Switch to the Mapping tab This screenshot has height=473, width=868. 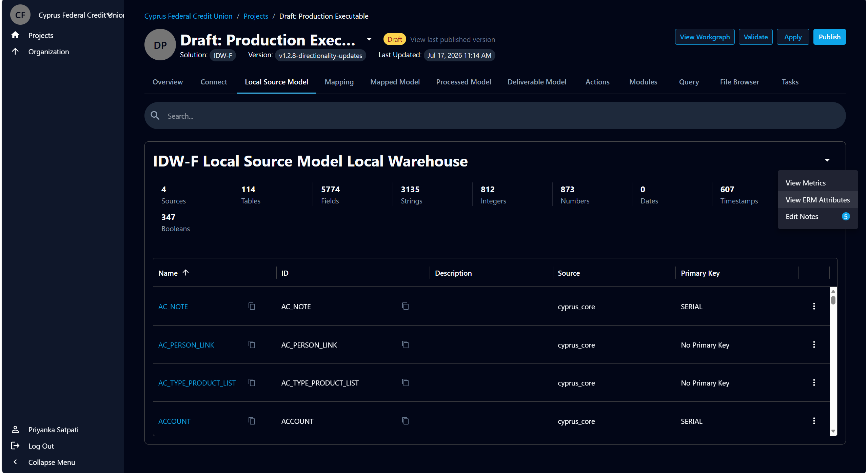pos(339,82)
